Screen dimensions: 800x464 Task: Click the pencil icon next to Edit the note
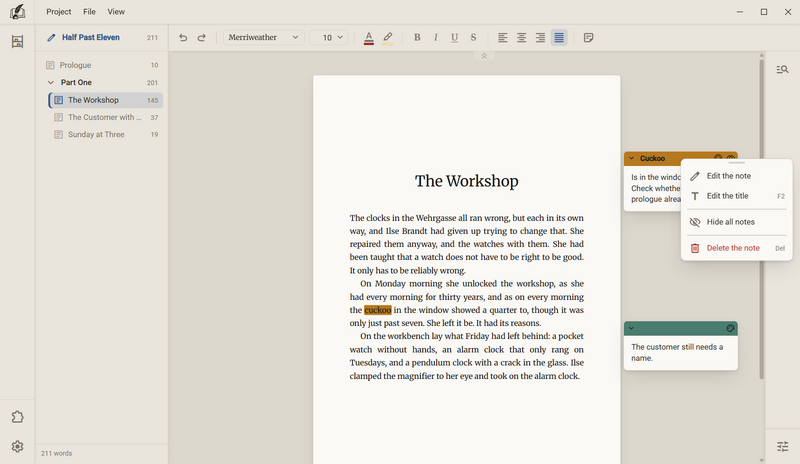(x=695, y=176)
